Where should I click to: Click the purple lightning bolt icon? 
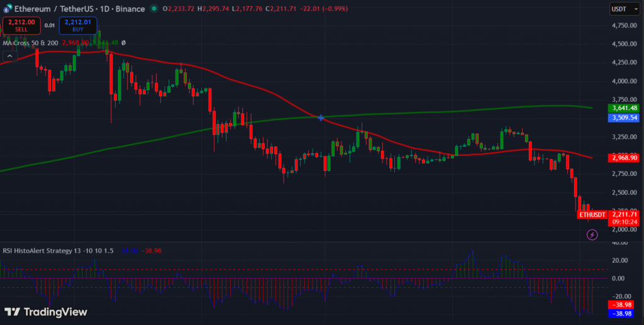(592, 234)
